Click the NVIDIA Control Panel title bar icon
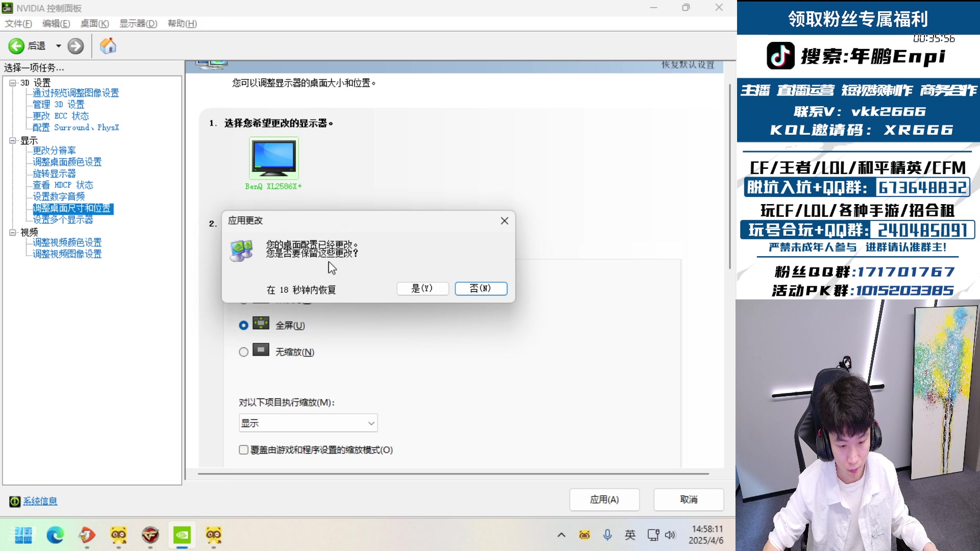Viewport: 980px width, 551px height. (7, 8)
